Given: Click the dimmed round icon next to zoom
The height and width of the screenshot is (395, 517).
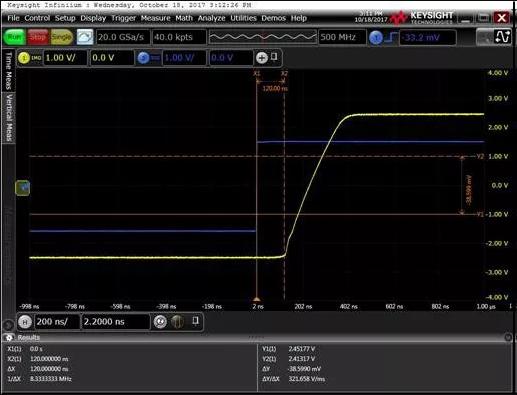Looking at the screenshot, I should click(x=177, y=322).
